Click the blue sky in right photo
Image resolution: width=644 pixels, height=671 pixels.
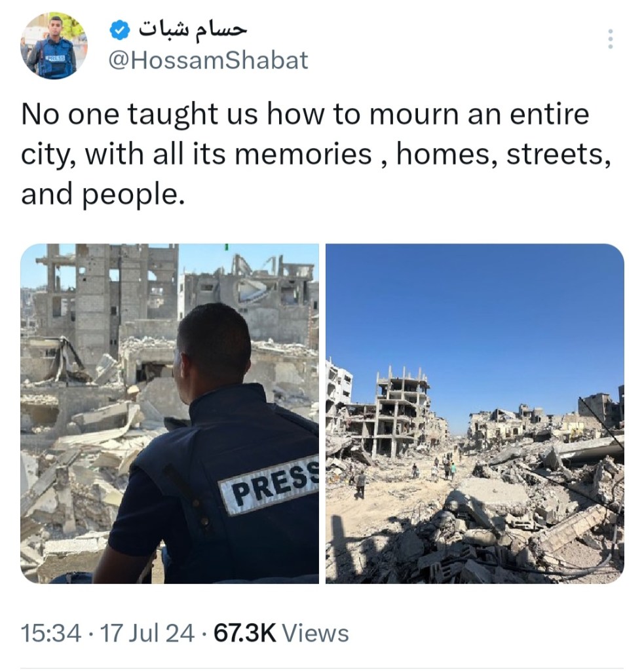tap(475, 316)
